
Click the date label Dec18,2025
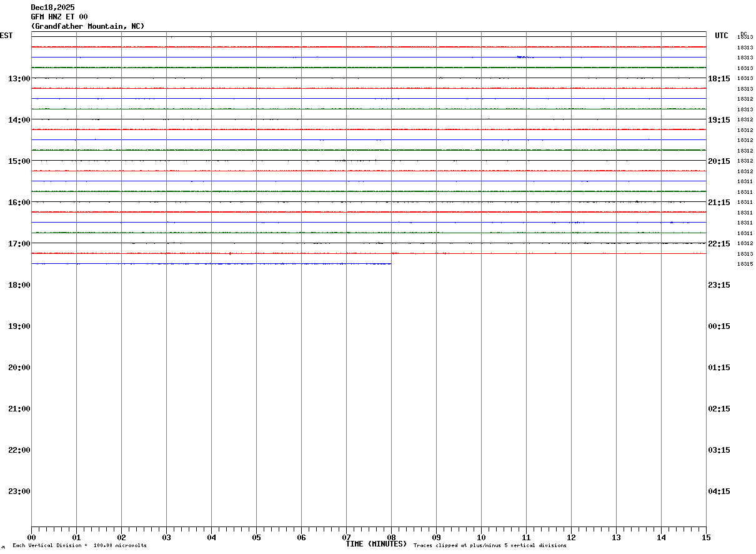[x=52, y=8]
